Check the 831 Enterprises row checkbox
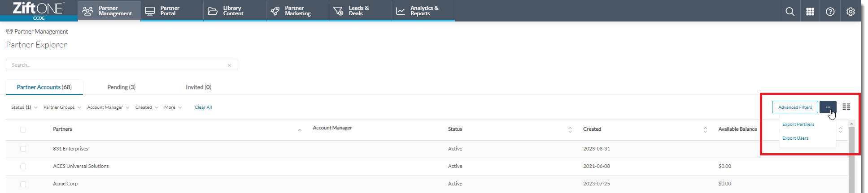Image resolution: width=868 pixels, height=193 pixels. coord(23,149)
